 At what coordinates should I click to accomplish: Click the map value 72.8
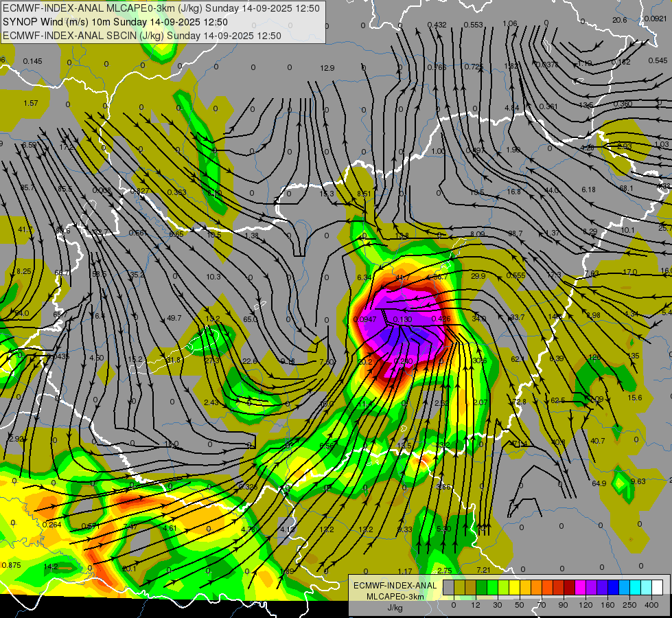pos(519,402)
